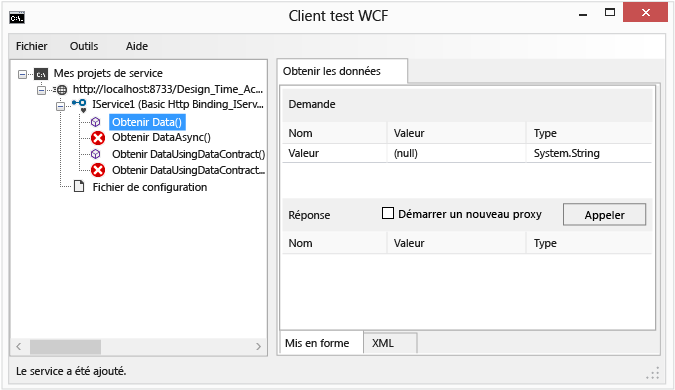This screenshot has width=675, height=390.
Task: Click the tree scrollbar right arrow
Action: click(x=258, y=347)
